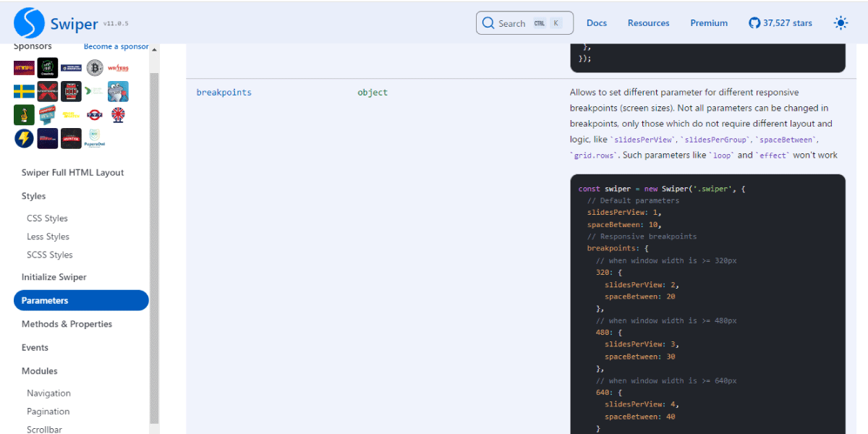Open Methods & Properties in sidebar

click(67, 324)
